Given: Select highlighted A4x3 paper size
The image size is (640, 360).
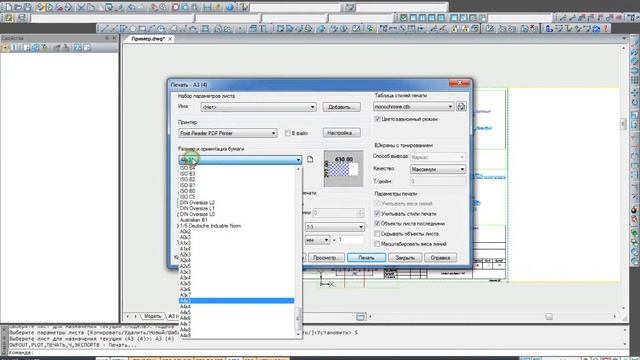Looking at the screenshot, I should (x=236, y=301).
